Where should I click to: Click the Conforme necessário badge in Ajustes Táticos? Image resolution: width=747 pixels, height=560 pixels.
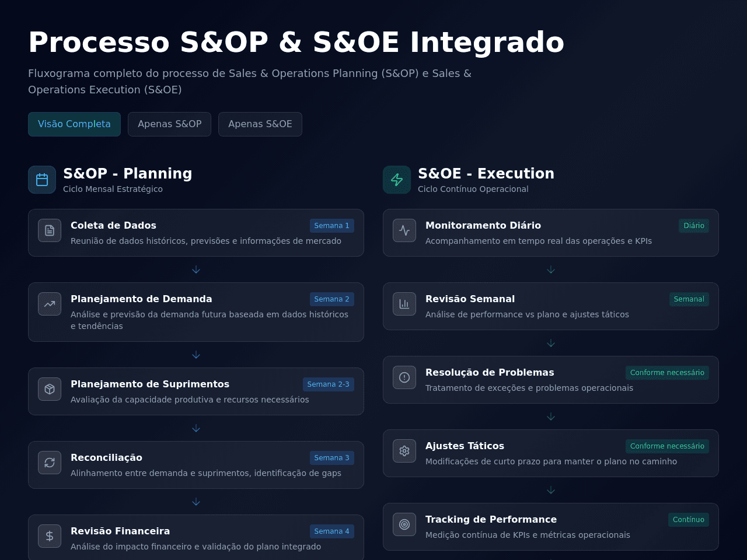[x=667, y=446]
